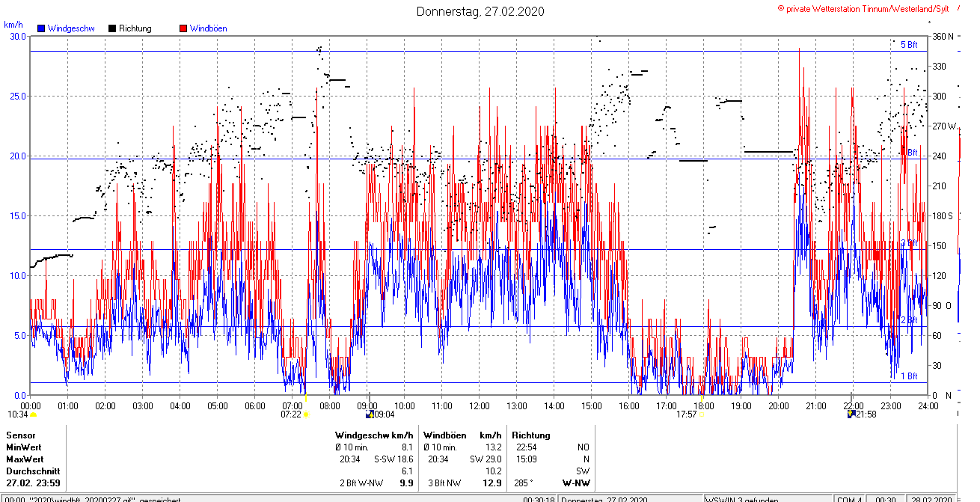Click the sunset marker next to 17:57
Screen dimensions: 980x502
(702, 414)
